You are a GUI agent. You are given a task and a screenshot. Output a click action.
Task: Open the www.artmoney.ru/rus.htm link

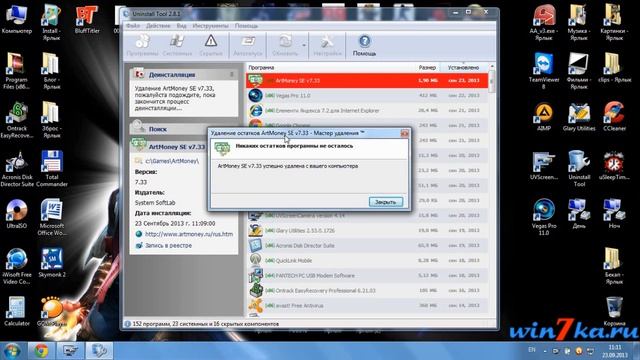point(189,234)
